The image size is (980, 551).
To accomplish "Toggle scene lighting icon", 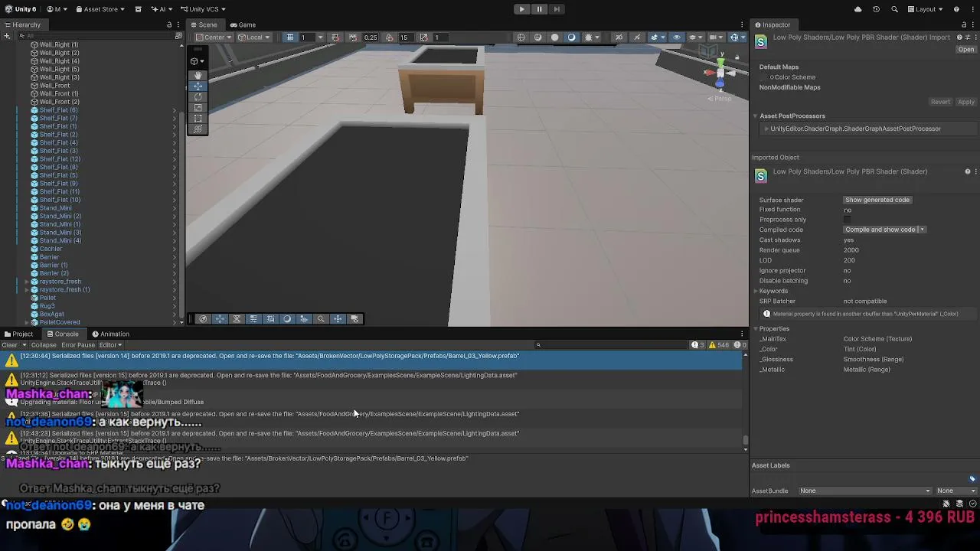I will click(x=571, y=37).
